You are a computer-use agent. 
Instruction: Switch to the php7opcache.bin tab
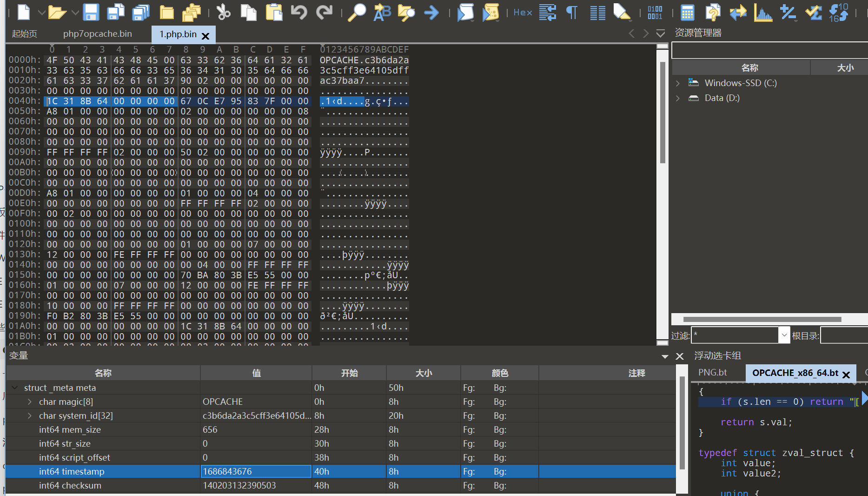98,34
